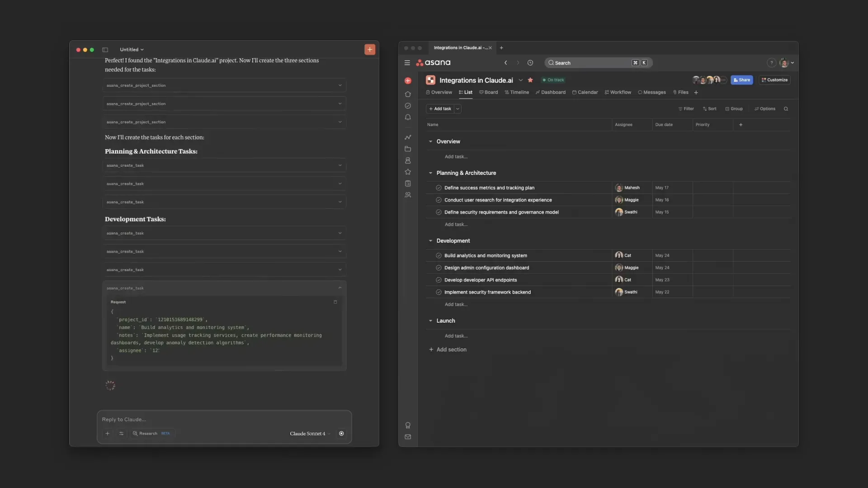Open Goals person icon in Asana sidebar

coord(408,160)
